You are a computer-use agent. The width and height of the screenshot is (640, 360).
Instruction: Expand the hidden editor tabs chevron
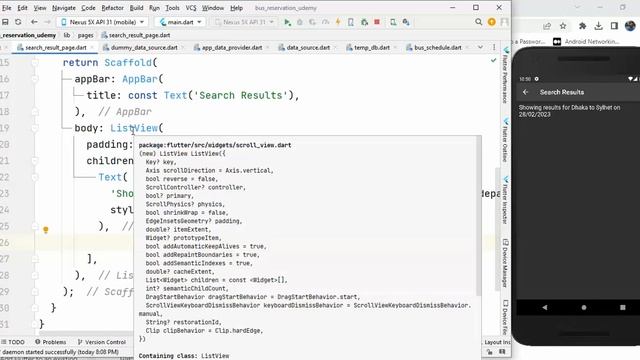click(480, 47)
